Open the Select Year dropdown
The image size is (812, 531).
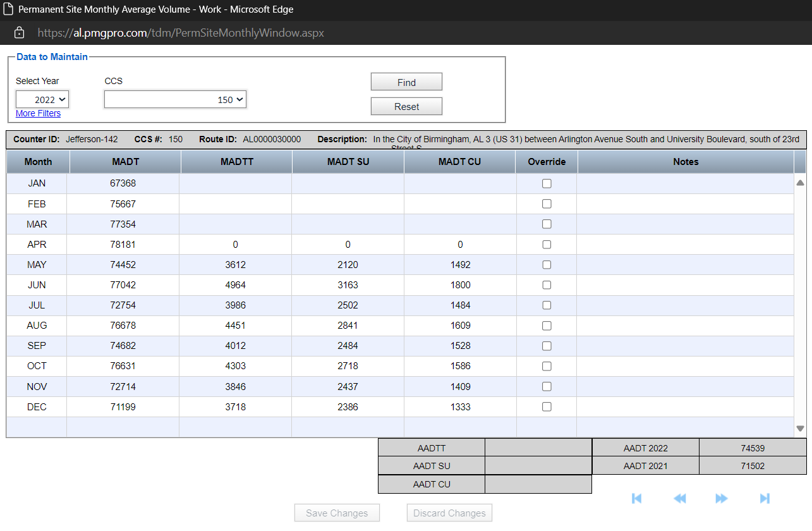point(42,99)
